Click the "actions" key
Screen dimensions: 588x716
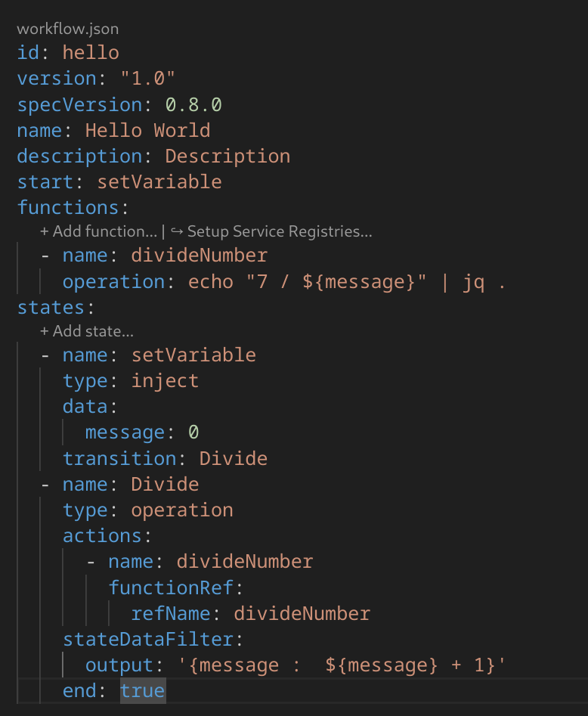[x=102, y=536]
